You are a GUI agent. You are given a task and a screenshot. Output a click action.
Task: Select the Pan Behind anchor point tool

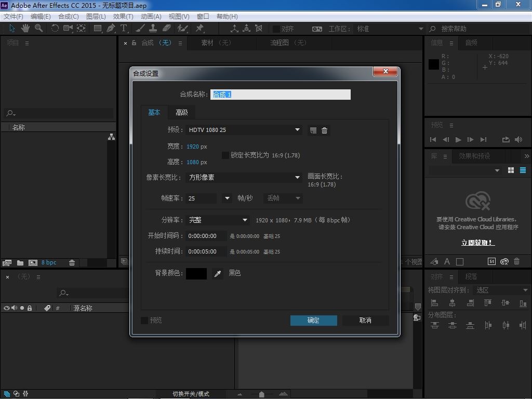[81, 29]
